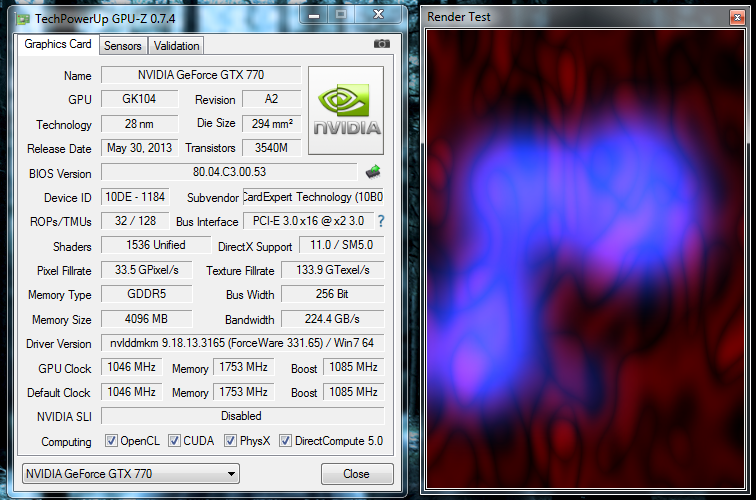This screenshot has width=756, height=500.
Task: Click the Render Test animation area
Action: click(585, 259)
